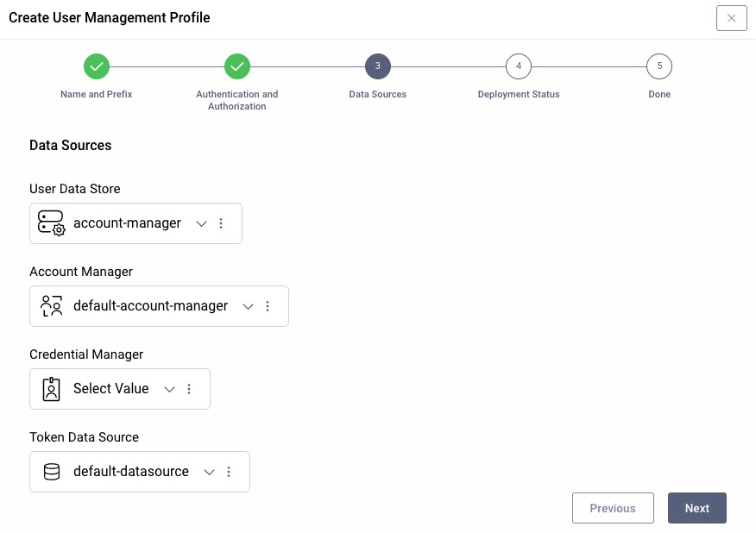The height and width of the screenshot is (533, 756).
Task: Close the Create User Management Profile dialog
Action: point(731,17)
